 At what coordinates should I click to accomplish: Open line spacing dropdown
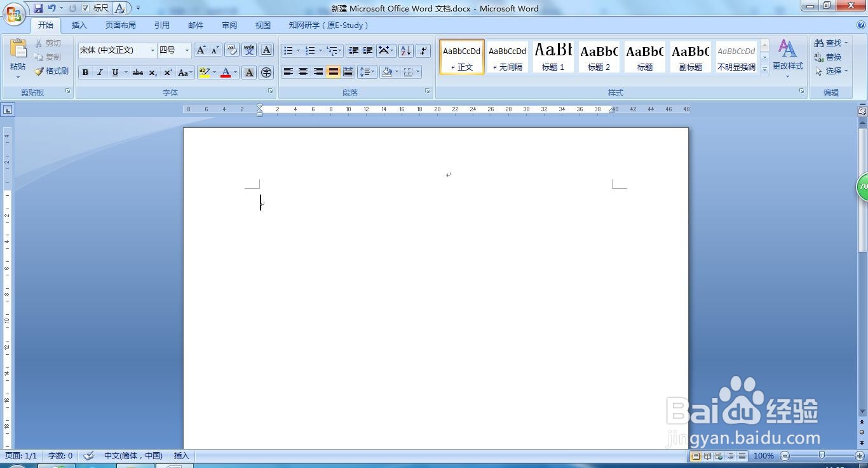pos(367,72)
